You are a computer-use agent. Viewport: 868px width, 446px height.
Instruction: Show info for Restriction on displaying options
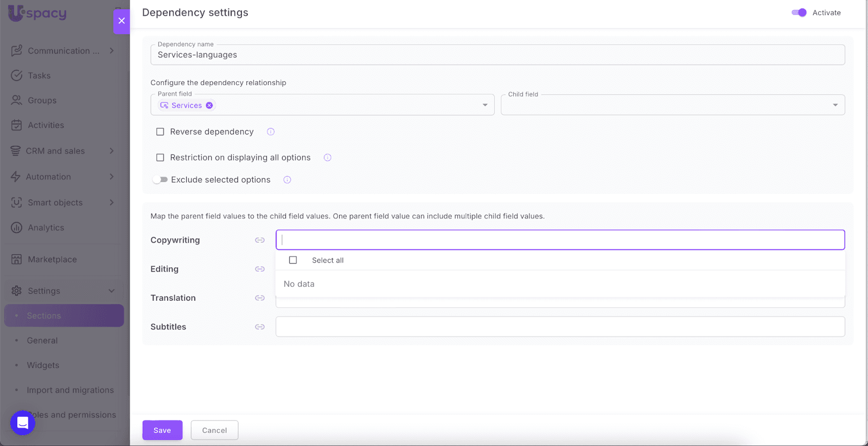point(328,158)
